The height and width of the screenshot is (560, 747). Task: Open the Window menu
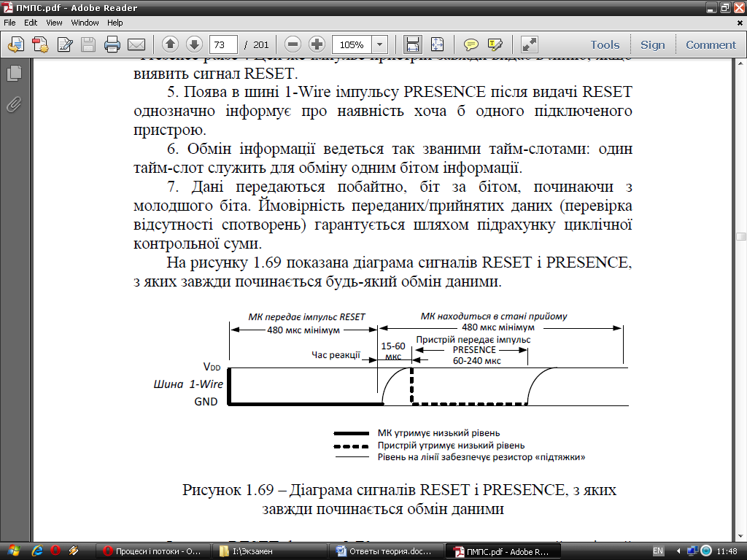[85, 23]
